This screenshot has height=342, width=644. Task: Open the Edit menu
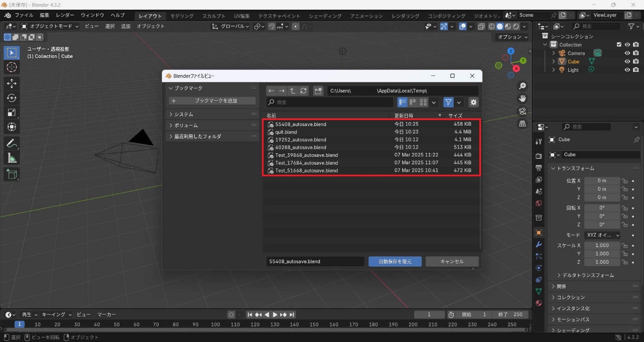[44, 15]
